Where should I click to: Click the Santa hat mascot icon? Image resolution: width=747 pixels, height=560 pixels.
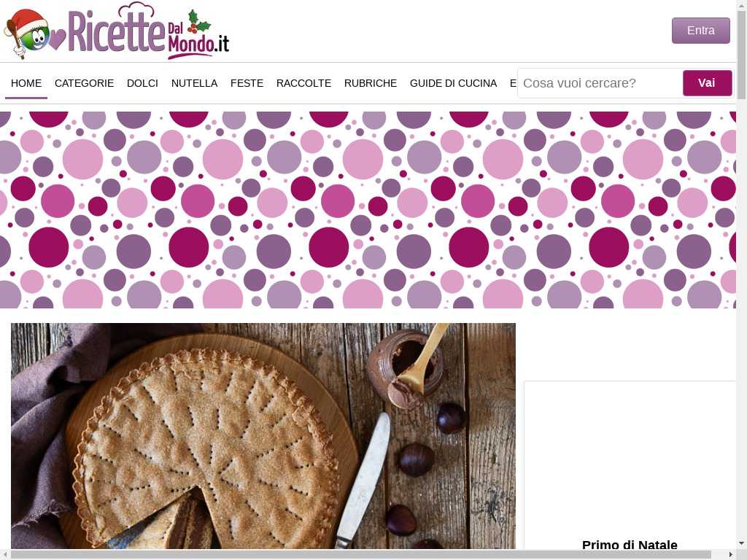pos(26,34)
